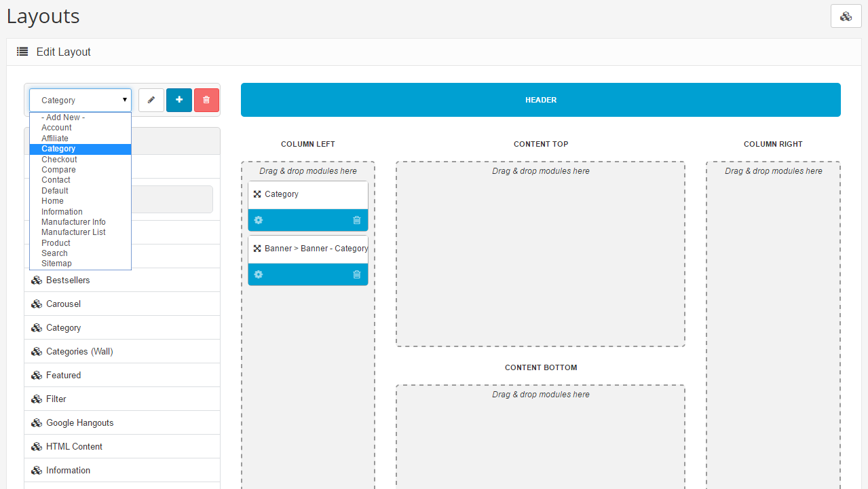Click the CONTENT TOP heading
The image size is (868, 489).
pos(541,144)
